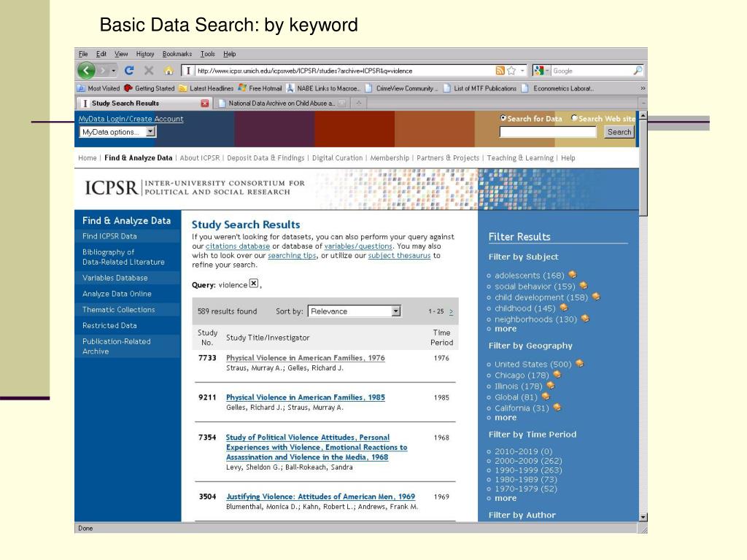Click the RSS feed icon in address bar
747x560 pixels.
click(x=500, y=71)
